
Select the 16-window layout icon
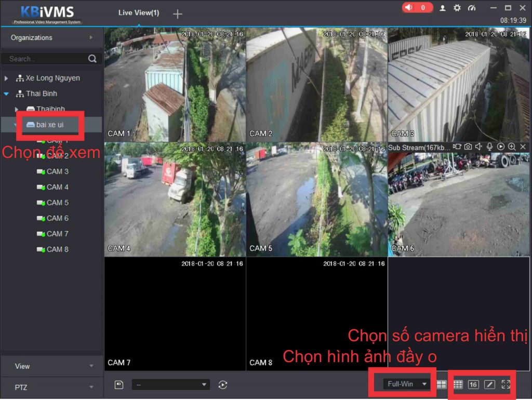click(x=473, y=384)
